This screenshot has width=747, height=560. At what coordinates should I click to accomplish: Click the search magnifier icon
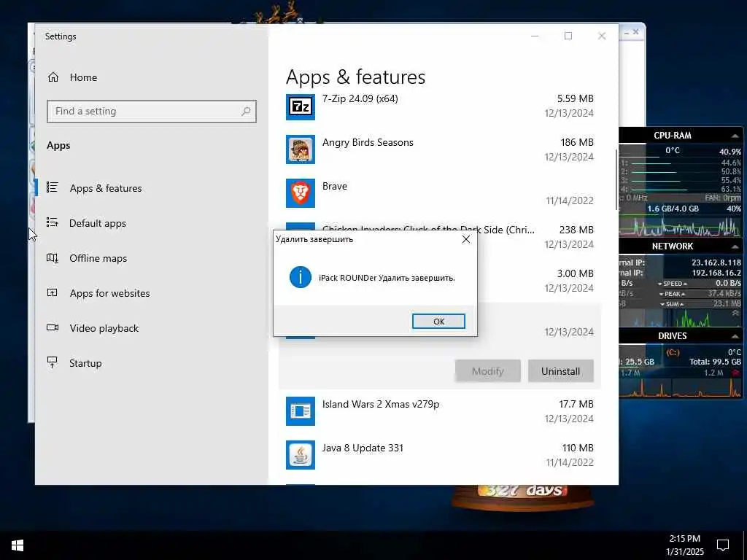pyautogui.click(x=246, y=112)
